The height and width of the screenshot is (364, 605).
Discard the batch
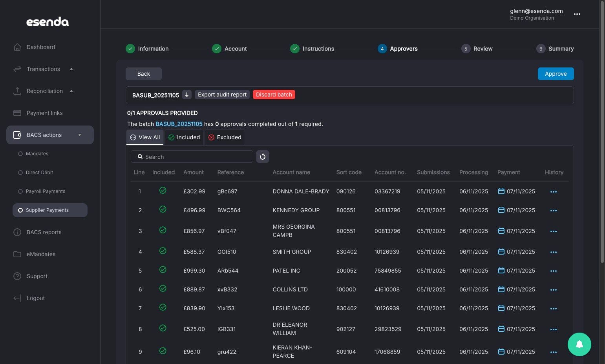[x=274, y=95]
